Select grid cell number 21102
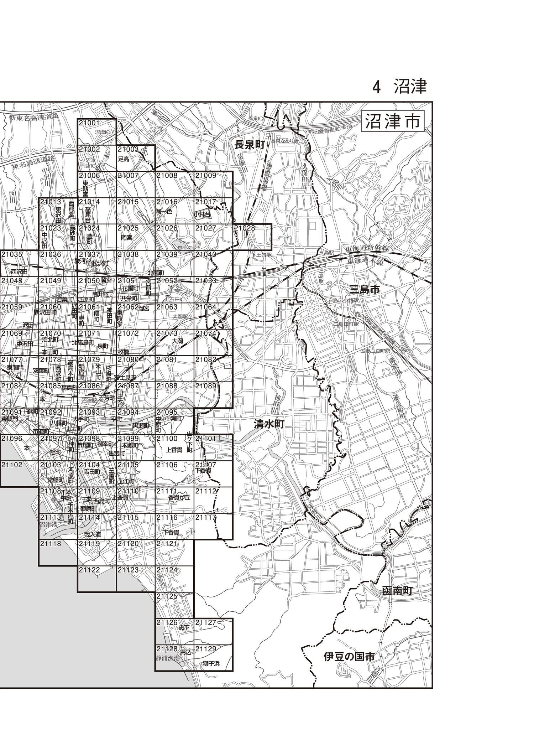Screen dimensions: 534x756 point(12,465)
